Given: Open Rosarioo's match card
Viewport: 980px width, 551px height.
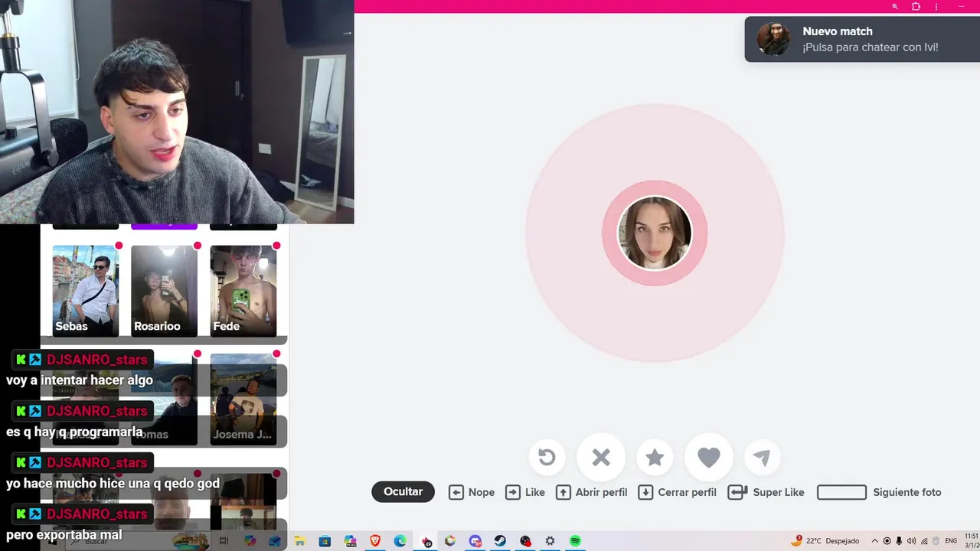Looking at the screenshot, I should click(164, 291).
